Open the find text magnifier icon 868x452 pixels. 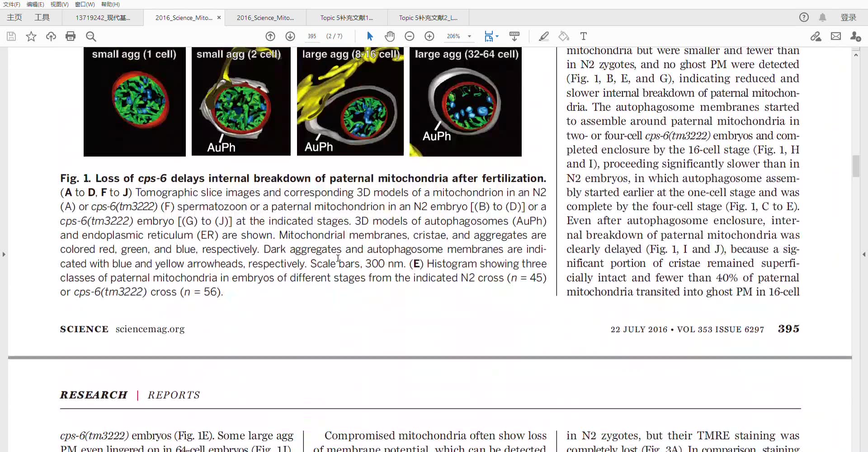coord(91,36)
